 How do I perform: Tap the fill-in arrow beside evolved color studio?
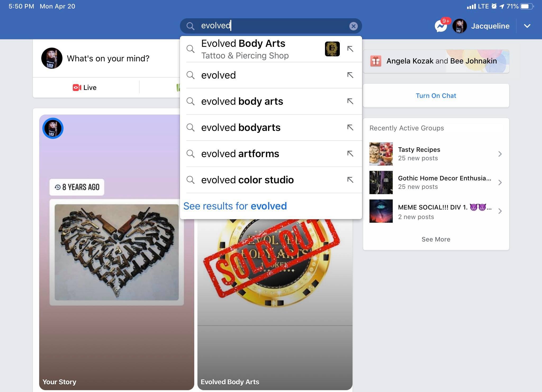350,180
